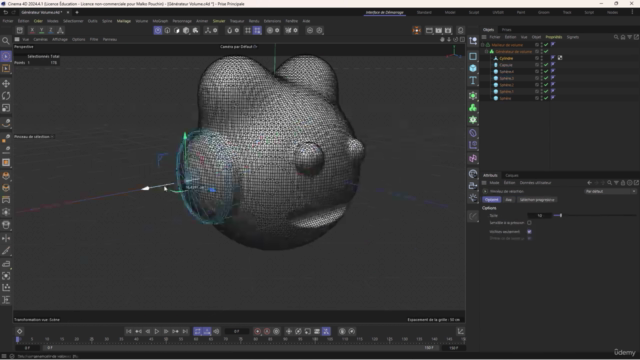Click the Render View icon
The image size is (640, 360).
429,30
